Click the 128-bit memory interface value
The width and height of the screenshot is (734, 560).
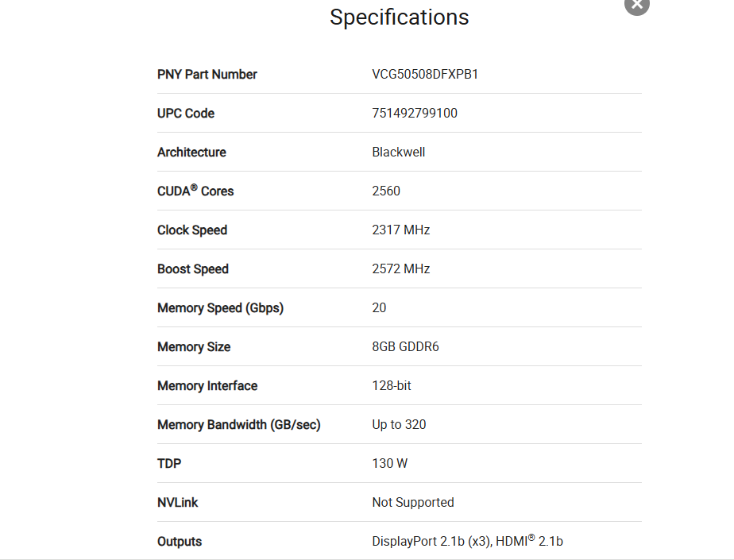click(x=392, y=385)
